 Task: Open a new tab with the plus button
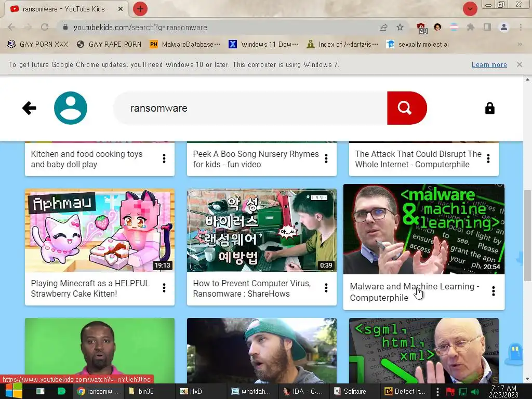140,9
